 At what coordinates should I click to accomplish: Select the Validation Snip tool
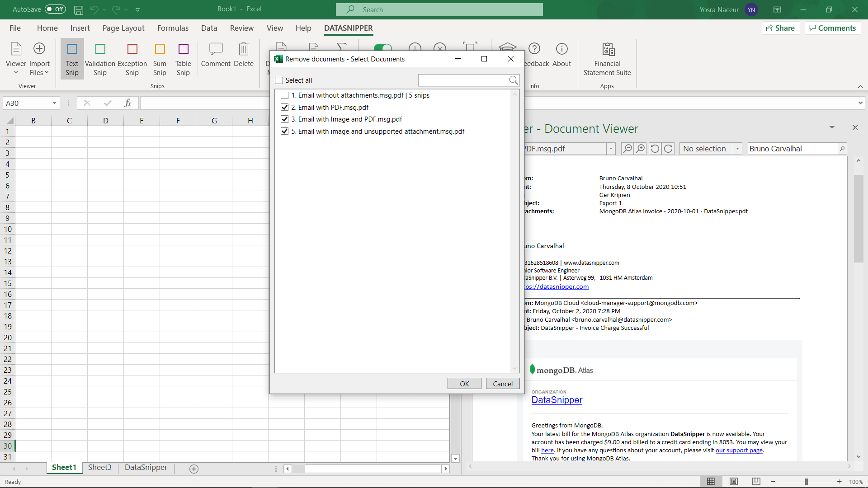pyautogui.click(x=100, y=59)
